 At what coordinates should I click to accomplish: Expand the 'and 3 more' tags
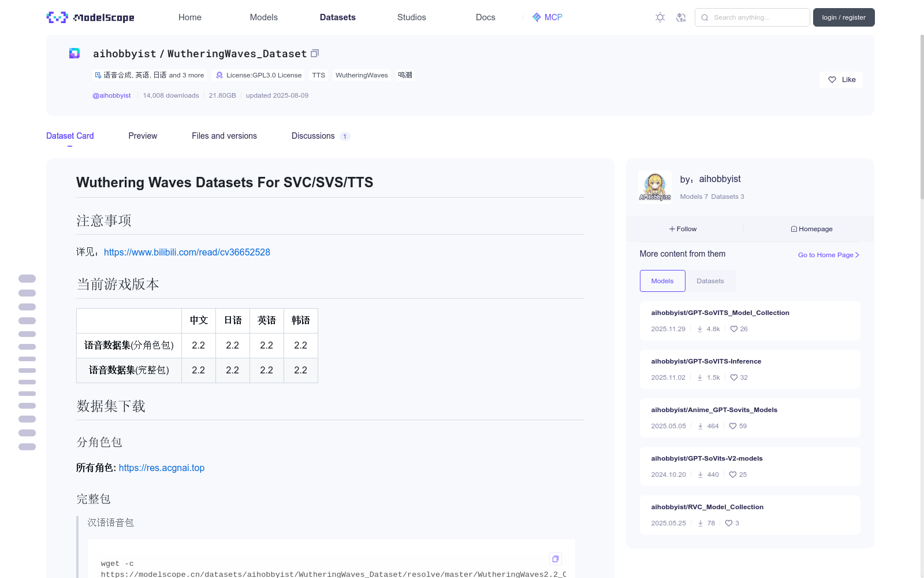click(x=187, y=75)
